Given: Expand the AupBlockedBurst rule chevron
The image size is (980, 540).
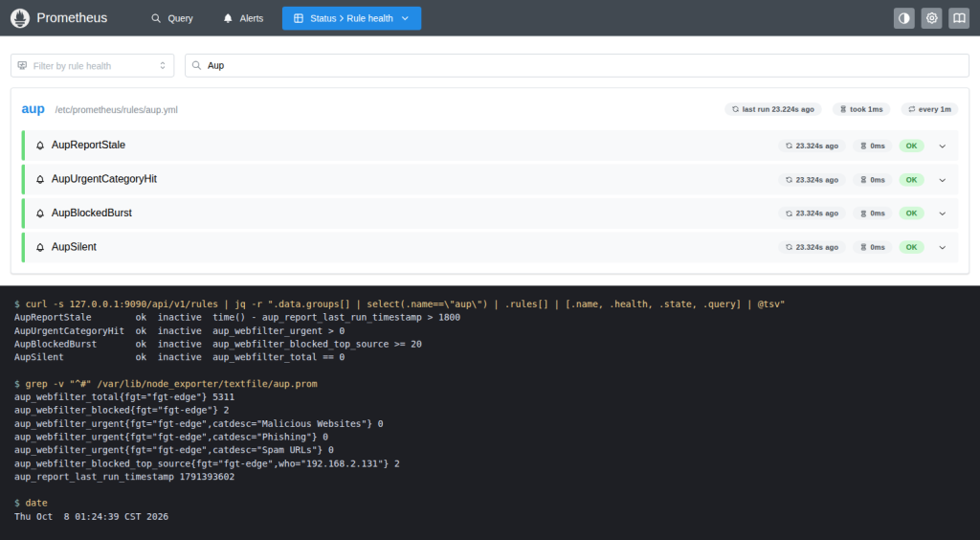Looking at the screenshot, I should click(x=943, y=214).
